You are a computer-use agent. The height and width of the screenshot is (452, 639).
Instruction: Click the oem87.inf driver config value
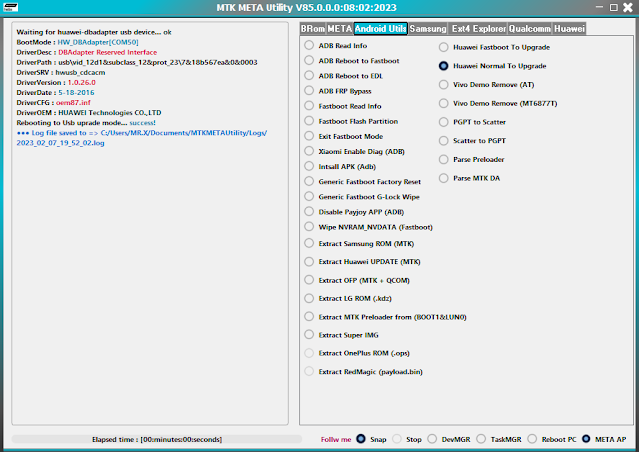click(x=73, y=102)
